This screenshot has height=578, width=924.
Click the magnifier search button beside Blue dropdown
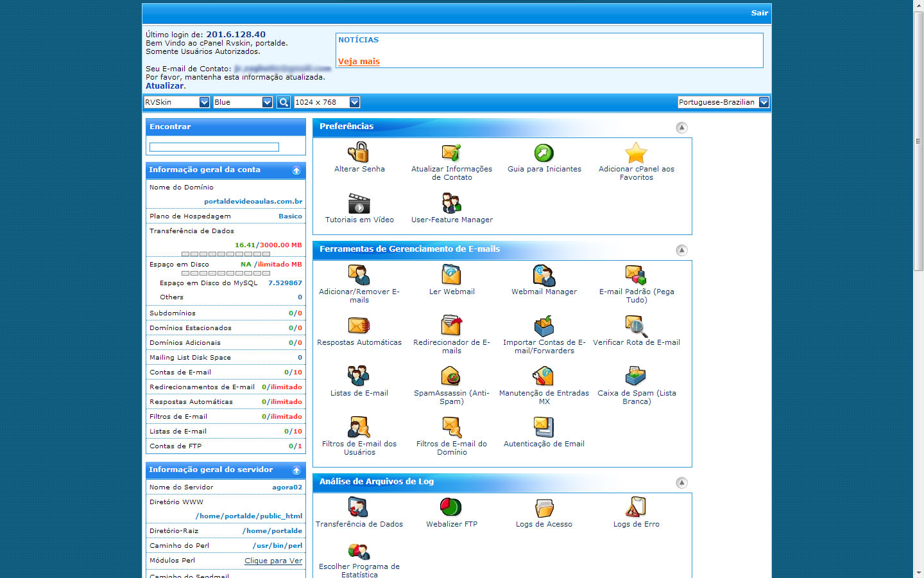pos(283,102)
